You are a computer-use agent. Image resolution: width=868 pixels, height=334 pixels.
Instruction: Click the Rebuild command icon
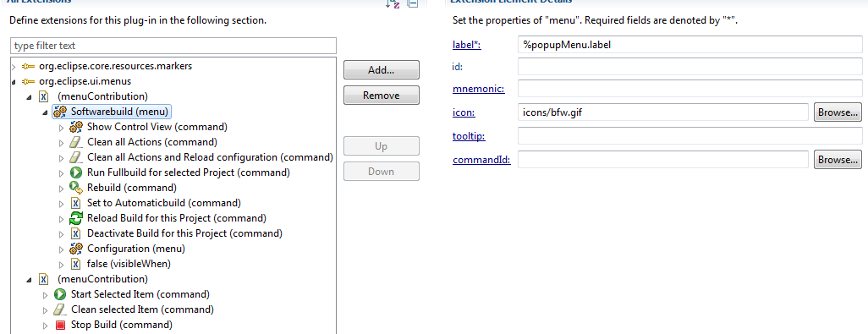76,188
